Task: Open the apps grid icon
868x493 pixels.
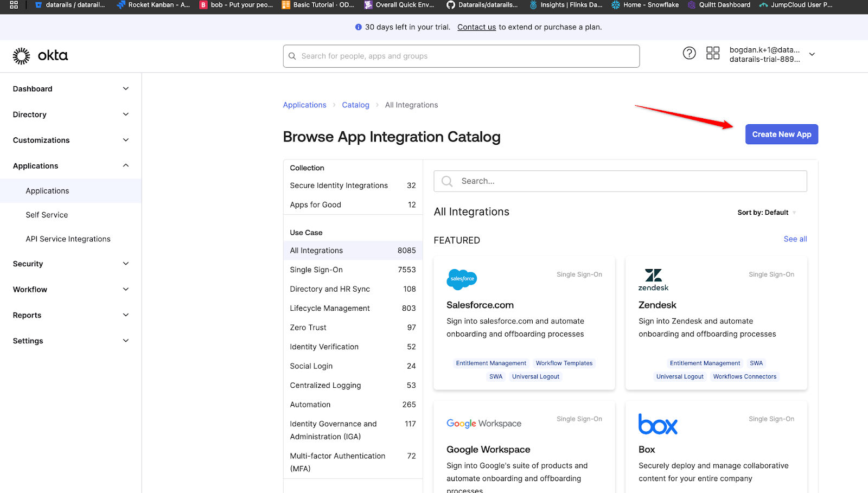Action: tap(713, 53)
